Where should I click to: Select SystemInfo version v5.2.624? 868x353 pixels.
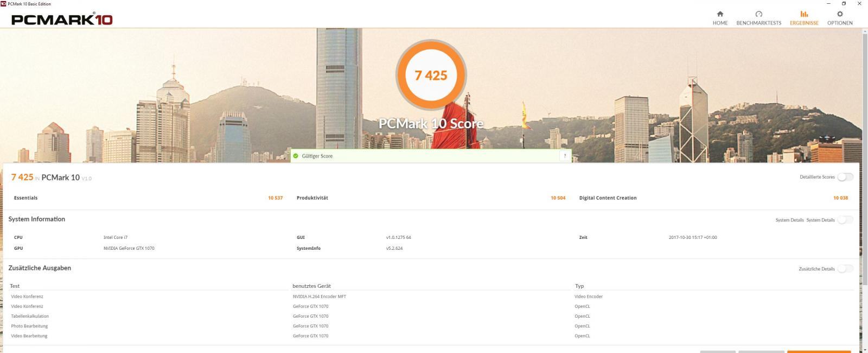pyautogui.click(x=394, y=248)
